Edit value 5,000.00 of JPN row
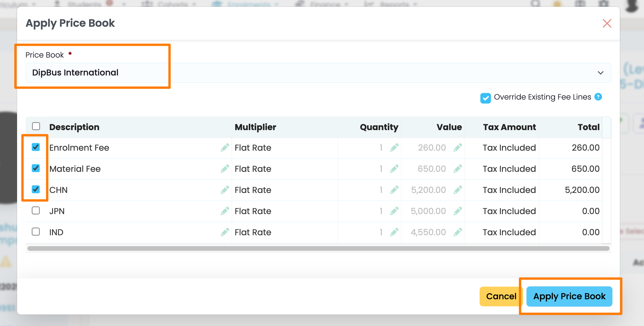Viewport: 644px width, 326px height. tap(458, 211)
